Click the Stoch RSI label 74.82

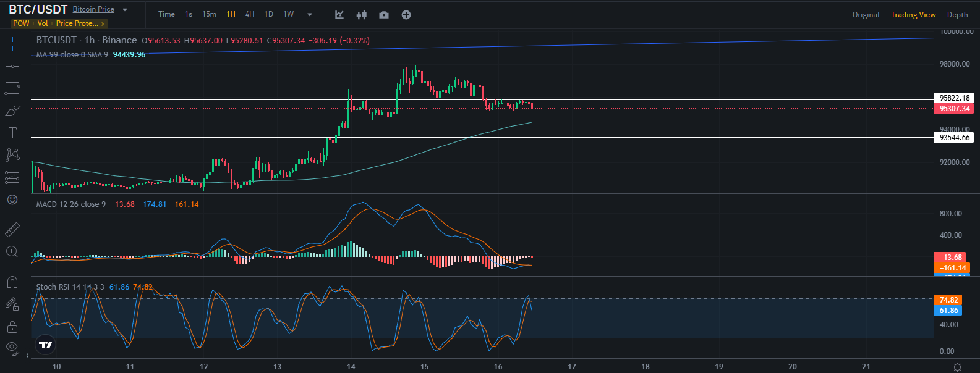[948, 300]
